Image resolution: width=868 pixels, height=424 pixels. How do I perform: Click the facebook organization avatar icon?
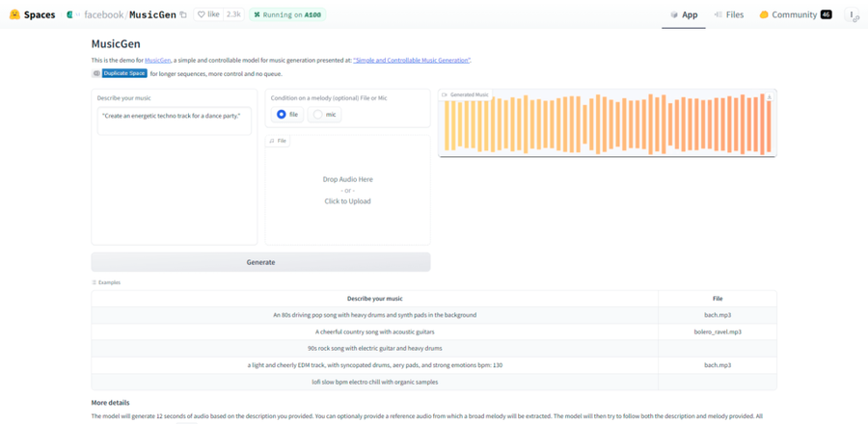pos(70,14)
